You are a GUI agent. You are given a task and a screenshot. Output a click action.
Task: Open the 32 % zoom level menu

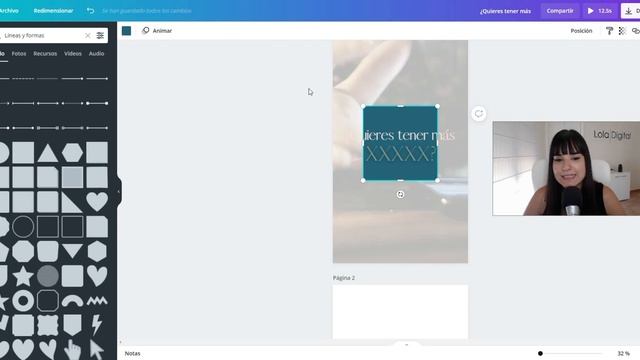click(x=623, y=353)
